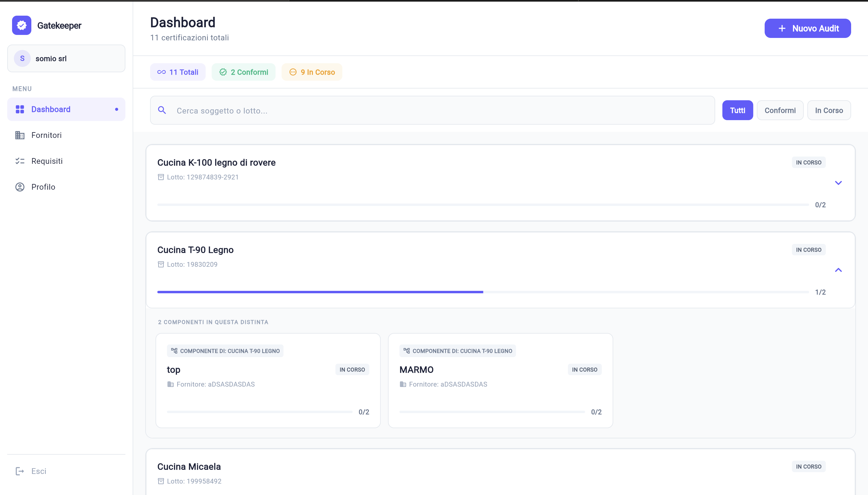Click the IN CORSO badge on top component
This screenshot has width=868, height=495.
(352, 369)
